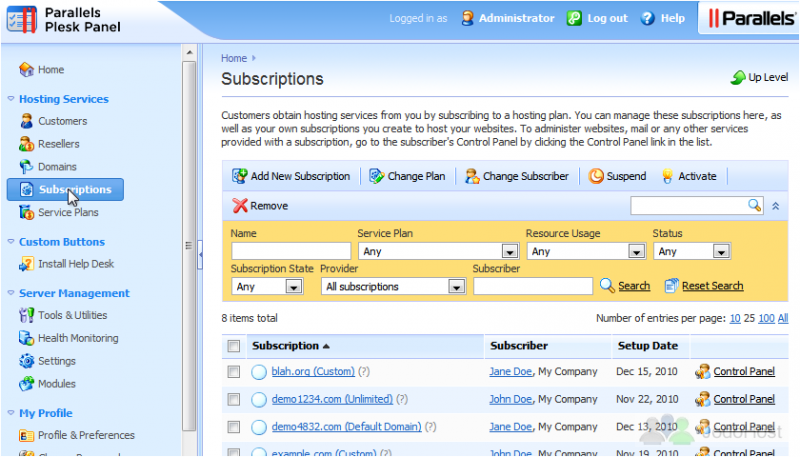
Task: Click the Health Monitoring icon
Action: (x=26, y=338)
